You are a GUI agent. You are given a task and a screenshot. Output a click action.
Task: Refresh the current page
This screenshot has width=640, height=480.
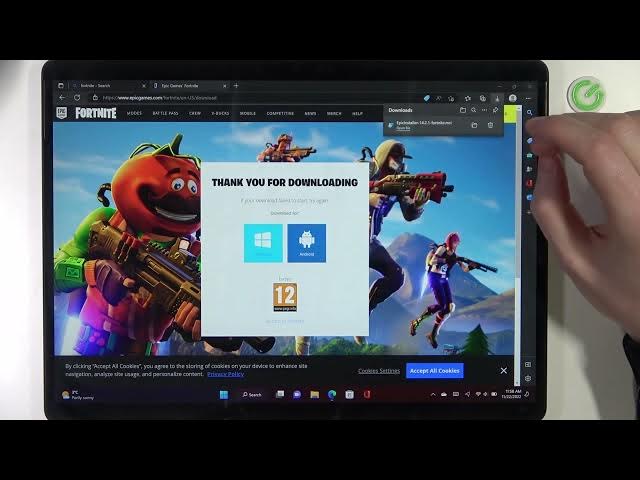pyautogui.click(x=77, y=98)
